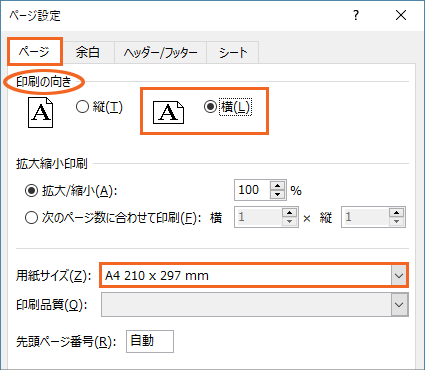Screen dimensions: 425x370
Task: Open the 余白 tab
Action: (x=88, y=52)
